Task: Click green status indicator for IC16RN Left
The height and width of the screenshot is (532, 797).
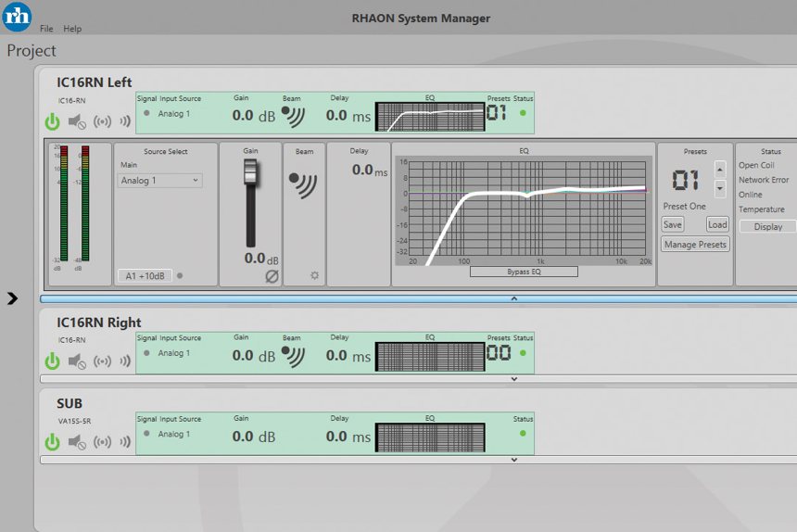Action: [x=523, y=113]
